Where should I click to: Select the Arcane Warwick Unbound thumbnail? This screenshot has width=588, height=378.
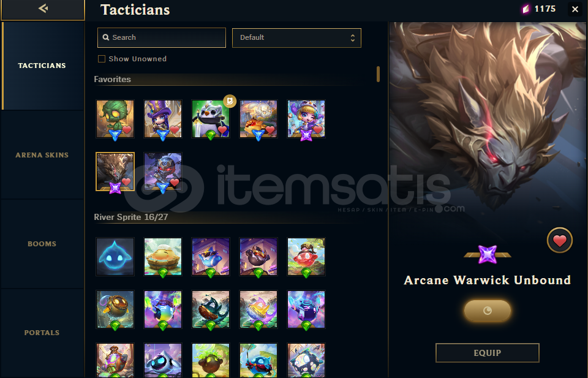pos(115,172)
